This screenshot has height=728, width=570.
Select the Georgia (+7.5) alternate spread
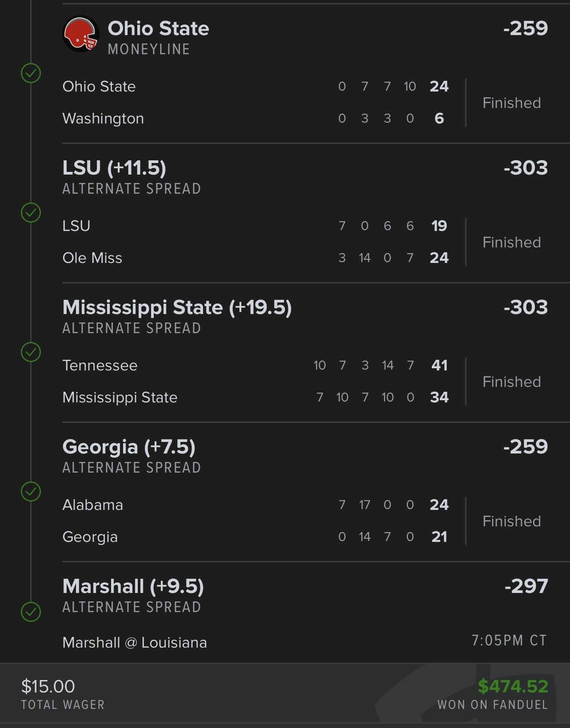click(129, 447)
